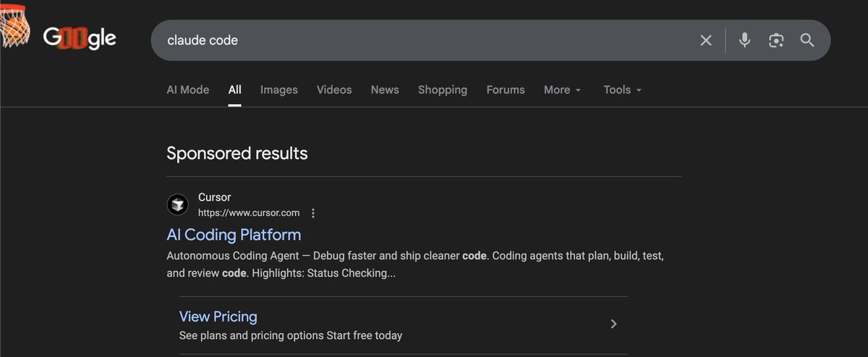Click the 'Autonomous Coding Agent' ad description
The height and width of the screenshot is (357, 868).
[415, 265]
